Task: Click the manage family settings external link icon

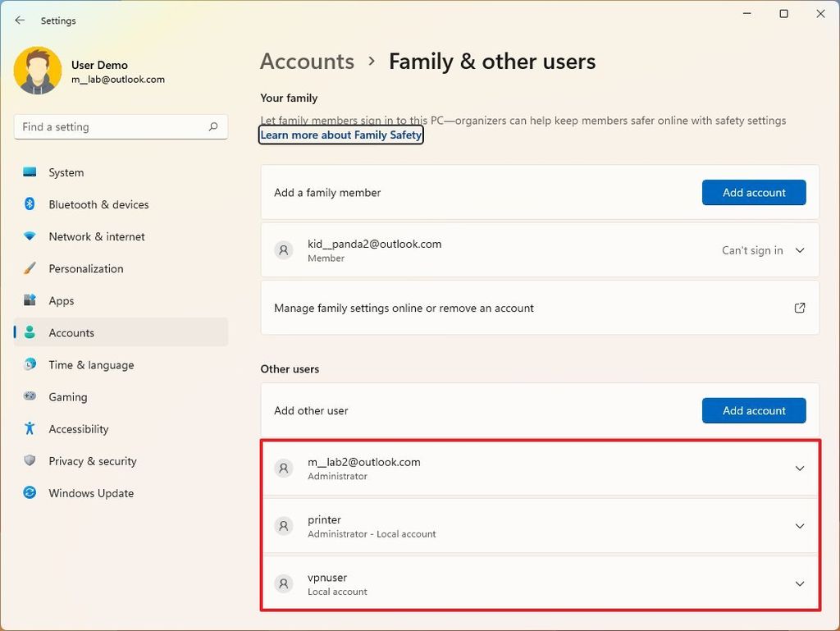Action: click(x=799, y=308)
